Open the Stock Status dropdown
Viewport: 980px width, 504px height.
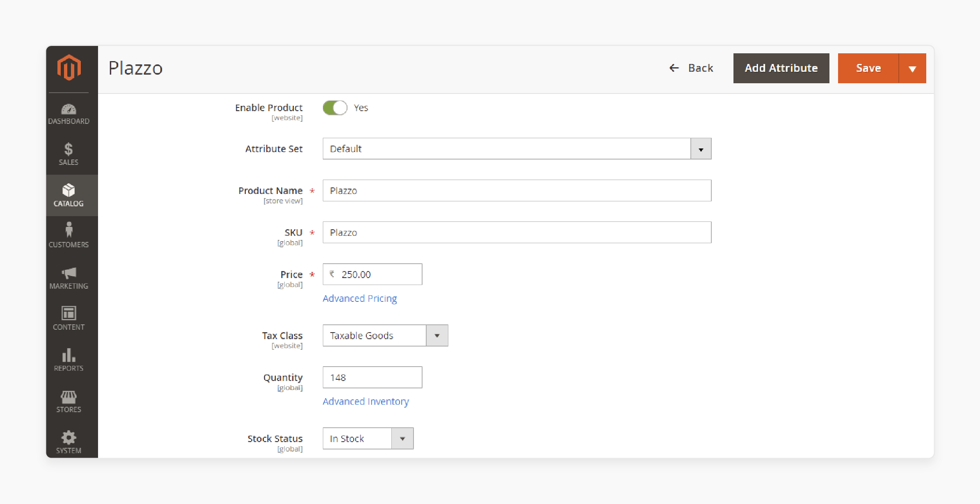click(368, 438)
